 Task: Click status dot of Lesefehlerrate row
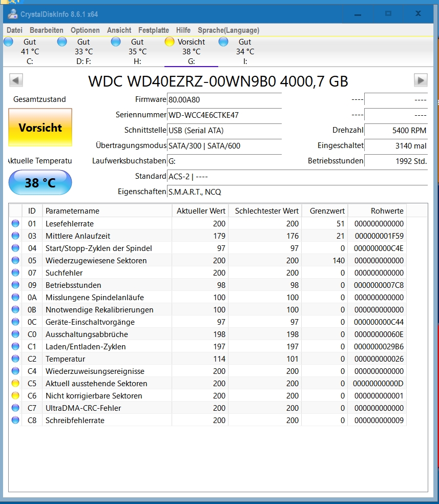coord(15,223)
